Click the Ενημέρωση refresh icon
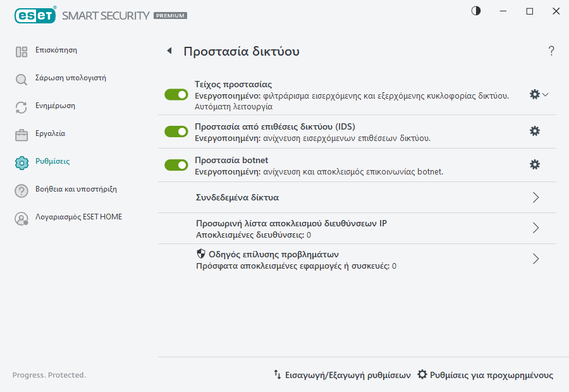The width and height of the screenshot is (569, 392). [21, 106]
